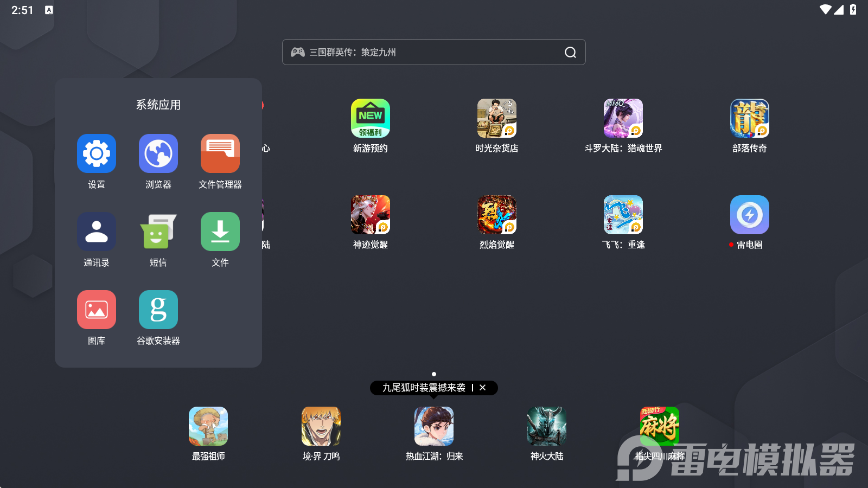
Task: Launch the 时光杂货店 game
Action: pos(497,118)
